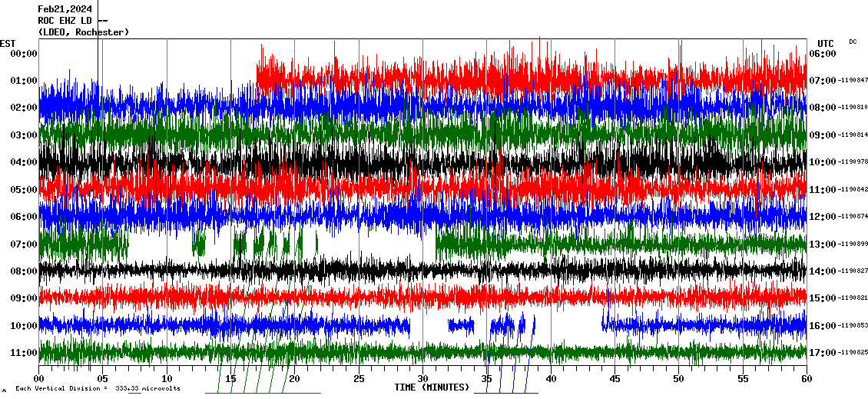Click the 17:00 UTC hour label
The width and height of the screenshot is (868, 399).
tap(822, 353)
